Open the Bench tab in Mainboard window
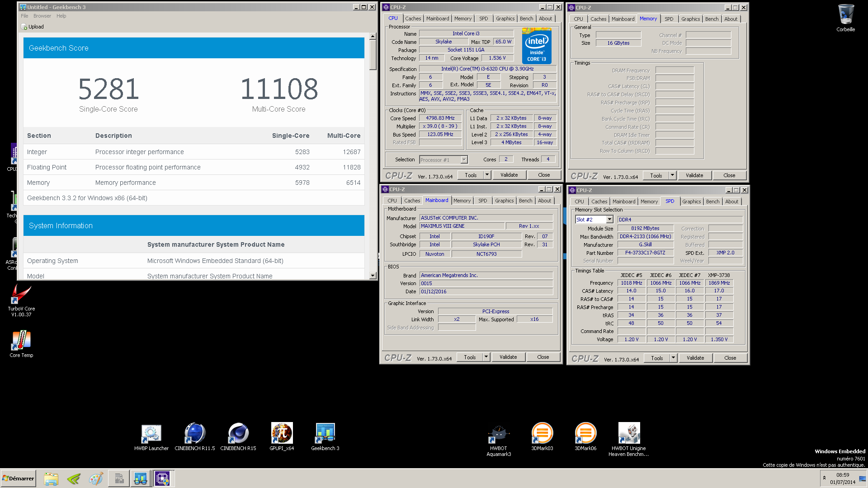Viewport: 868px width, 488px height. pos(525,201)
